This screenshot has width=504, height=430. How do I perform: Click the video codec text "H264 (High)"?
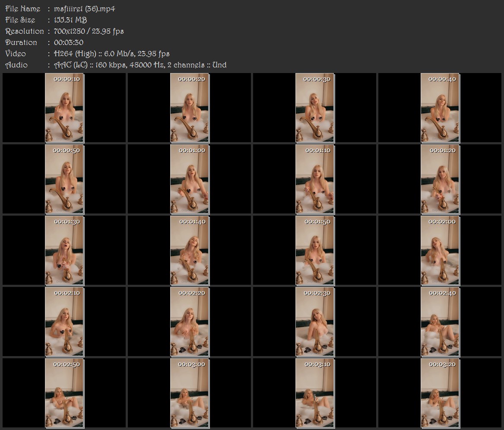coord(75,54)
